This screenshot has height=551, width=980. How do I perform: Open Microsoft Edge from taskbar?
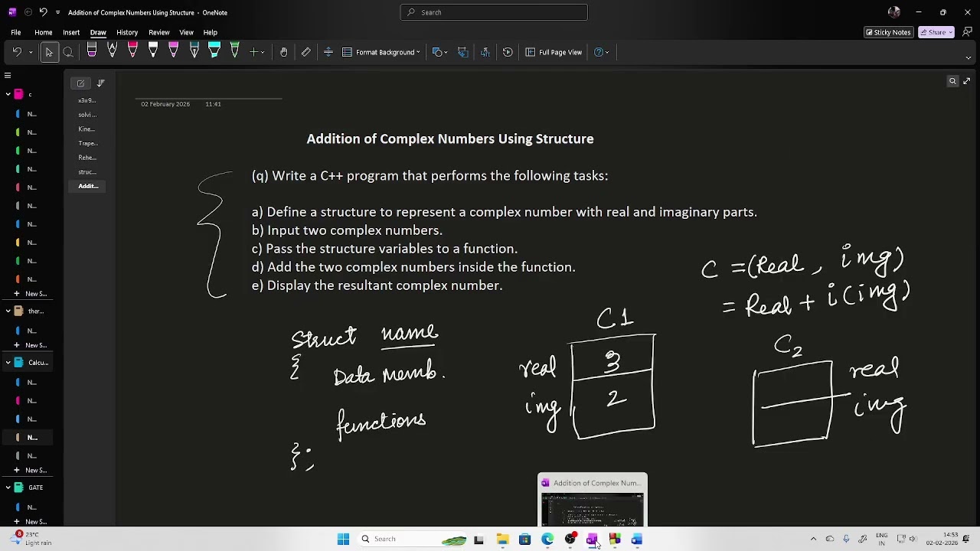547,540
